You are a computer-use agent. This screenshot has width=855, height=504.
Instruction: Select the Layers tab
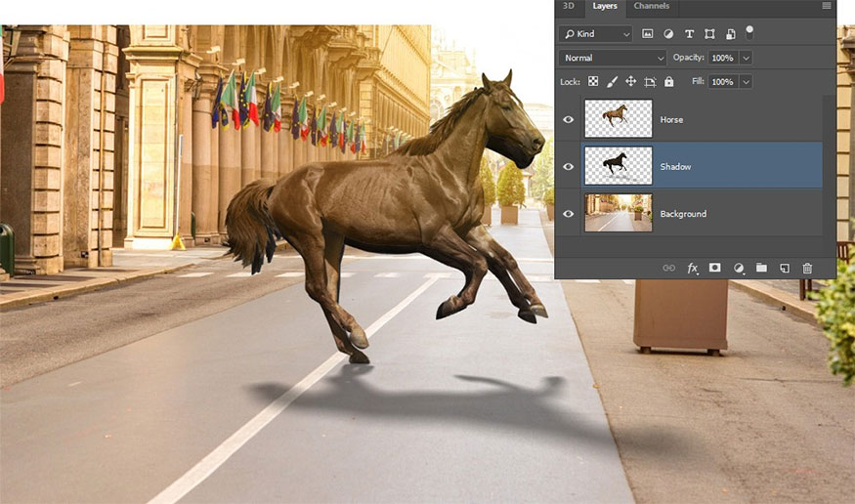(x=605, y=7)
